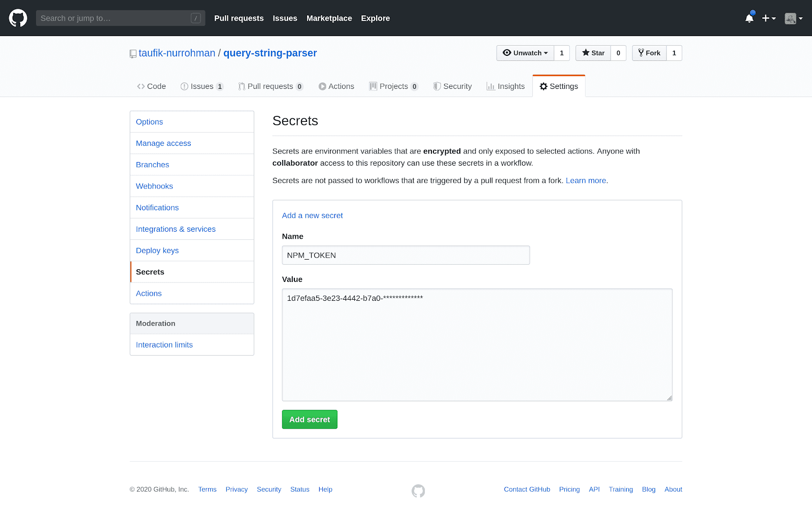The image size is (812, 508).
Task: Open Notifications settings
Action: [192, 208]
